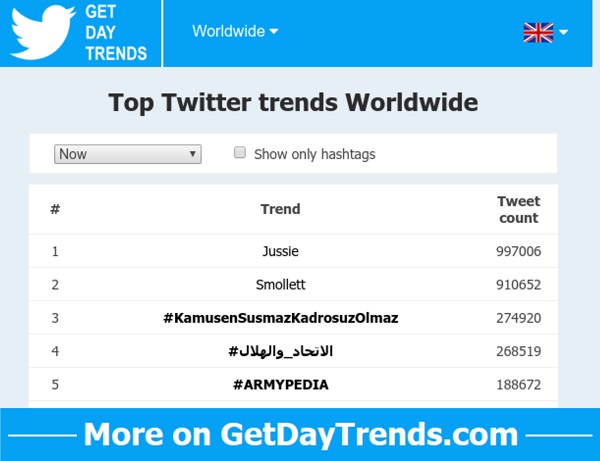The height and width of the screenshot is (461, 600).
Task: Click the UK flag language icon
Action: pyautogui.click(x=538, y=32)
